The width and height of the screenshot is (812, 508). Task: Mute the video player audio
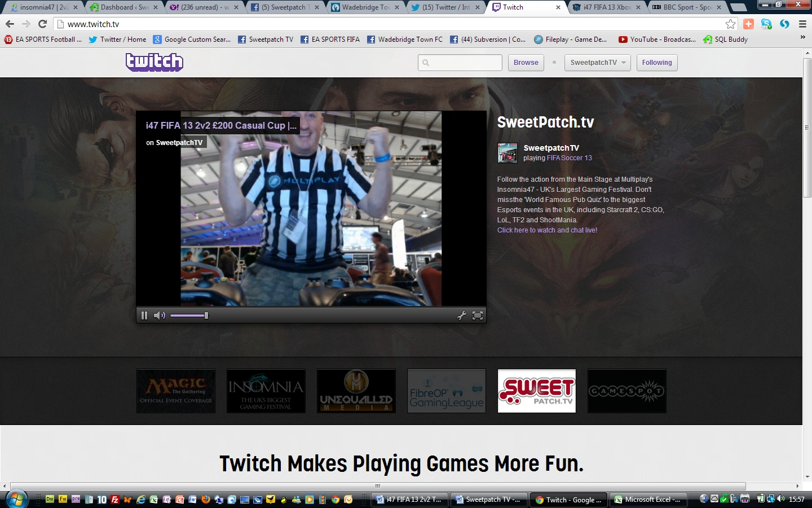click(x=159, y=316)
